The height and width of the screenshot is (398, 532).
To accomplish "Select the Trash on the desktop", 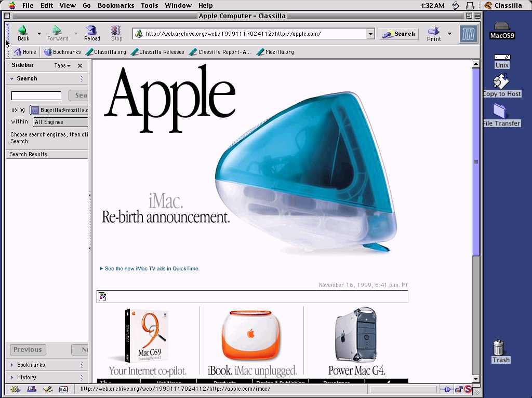I will [x=499, y=351].
